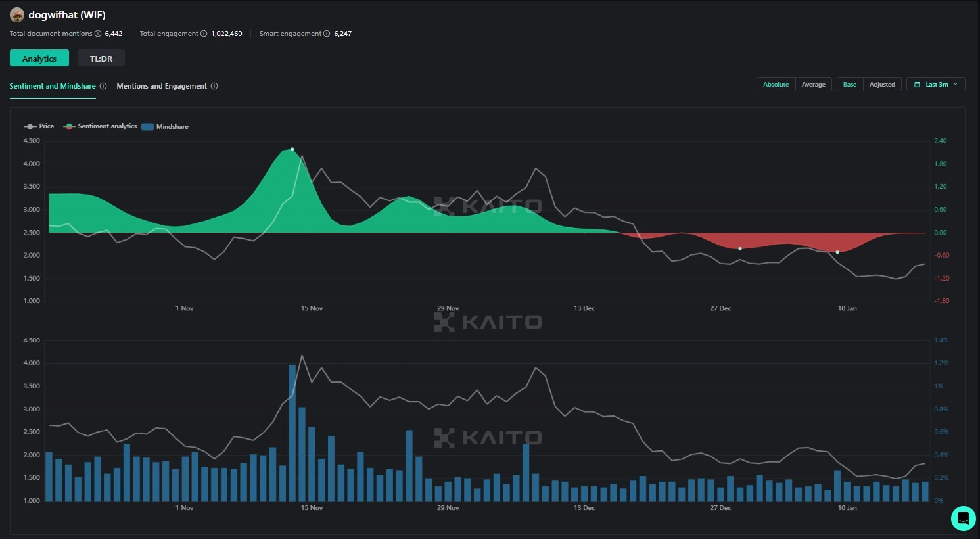Toggle the Mindshare legend swatch
This screenshot has height=539, width=980.
pos(147,127)
